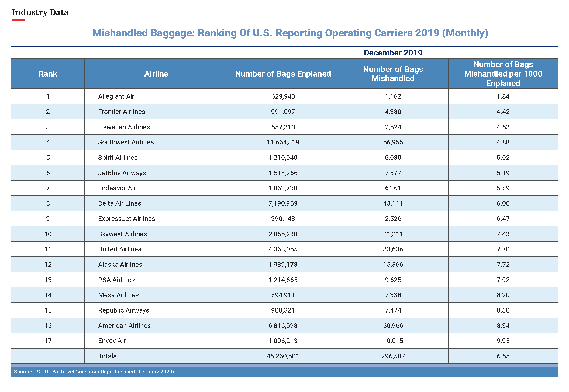Viewport: 569px width, 392px height.
Task: Click Southwest's mishandled count 56,955
Action: pos(393,142)
